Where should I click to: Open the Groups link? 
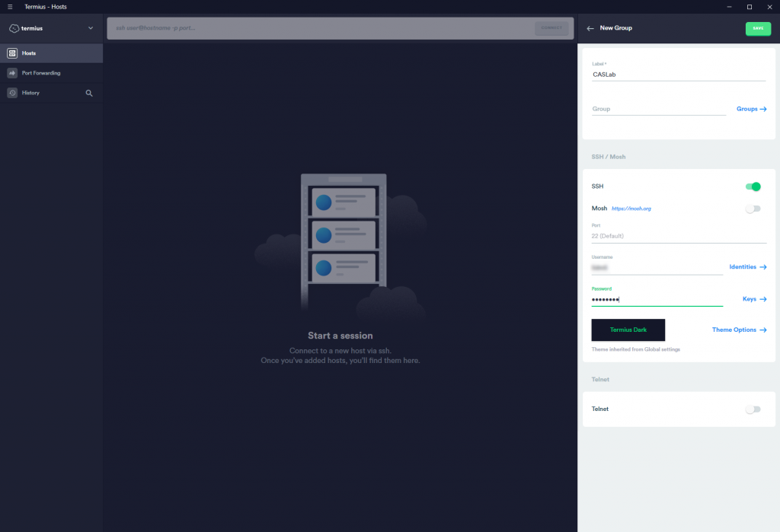751,109
